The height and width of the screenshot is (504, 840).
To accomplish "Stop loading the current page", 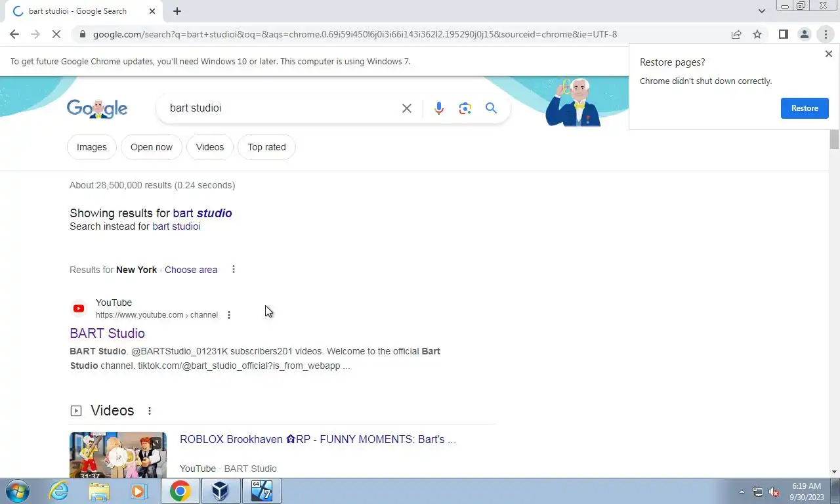I will click(x=56, y=34).
